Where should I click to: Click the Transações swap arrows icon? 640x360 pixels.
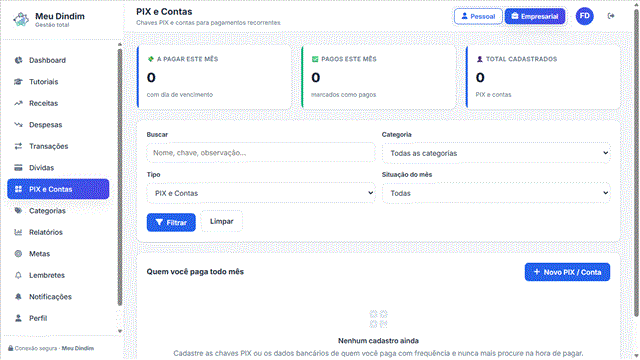click(x=18, y=146)
